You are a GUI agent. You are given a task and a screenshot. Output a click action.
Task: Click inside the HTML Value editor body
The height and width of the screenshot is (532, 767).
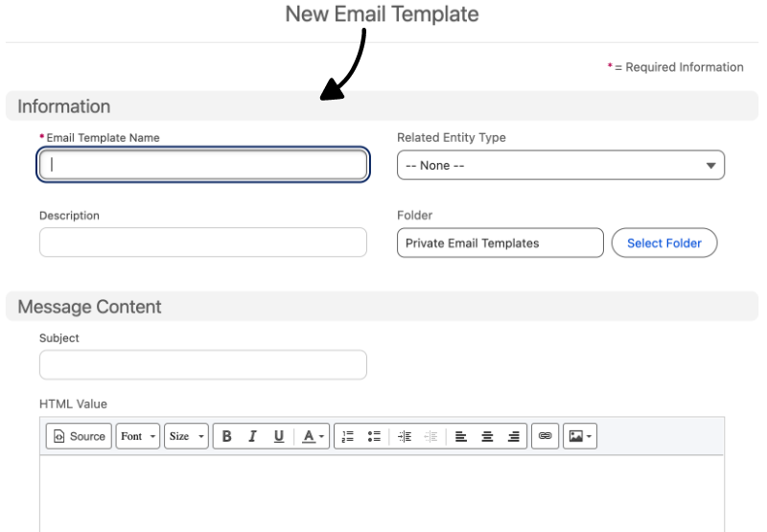tap(382, 494)
